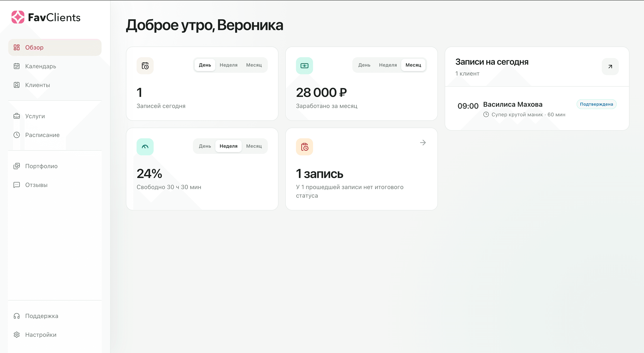
Task: Click the gauge icon on 24% workload card
Action: (x=145, y=147)
